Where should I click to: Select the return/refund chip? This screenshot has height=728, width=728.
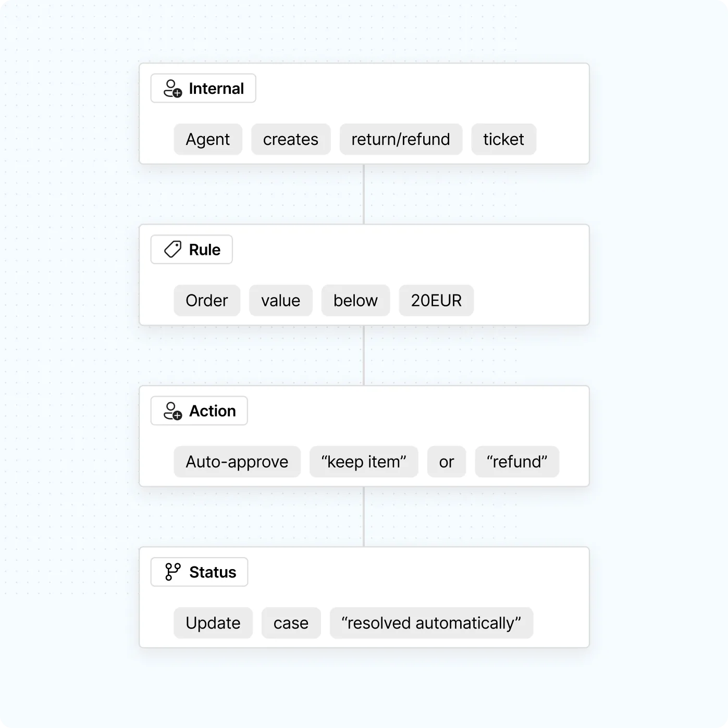[401, 139]
